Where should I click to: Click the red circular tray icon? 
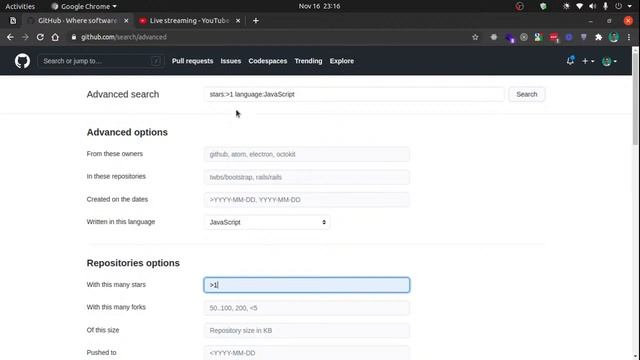point(520,6)
